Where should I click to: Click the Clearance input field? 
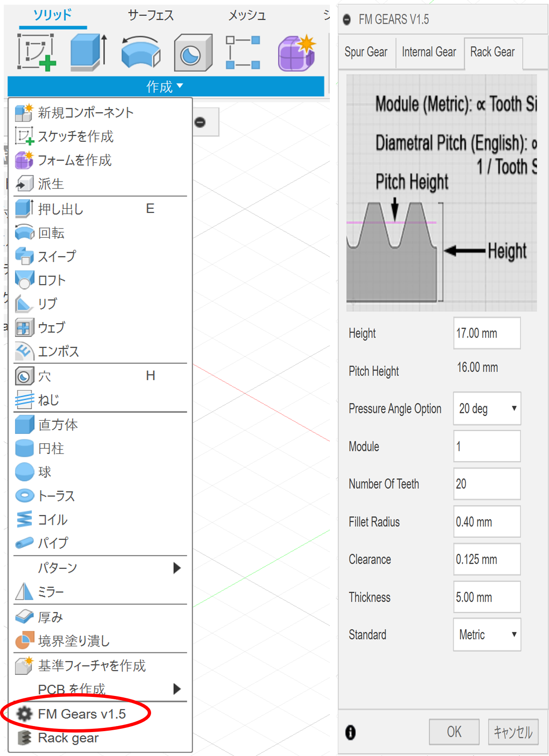(487, 559)
